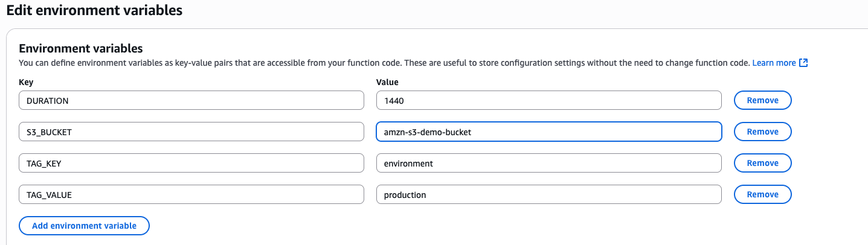
Task: Select the S3_BUCKET key field
Action: pyautogui.click(x=191, y=132)
